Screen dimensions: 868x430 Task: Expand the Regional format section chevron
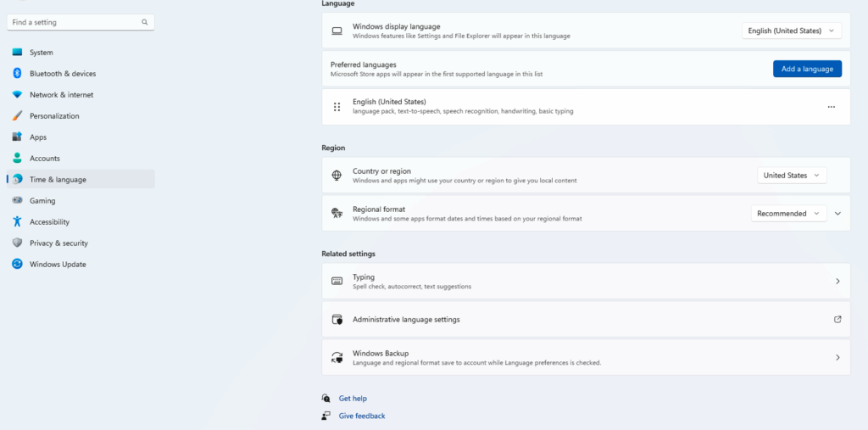(x=837, y=214)
